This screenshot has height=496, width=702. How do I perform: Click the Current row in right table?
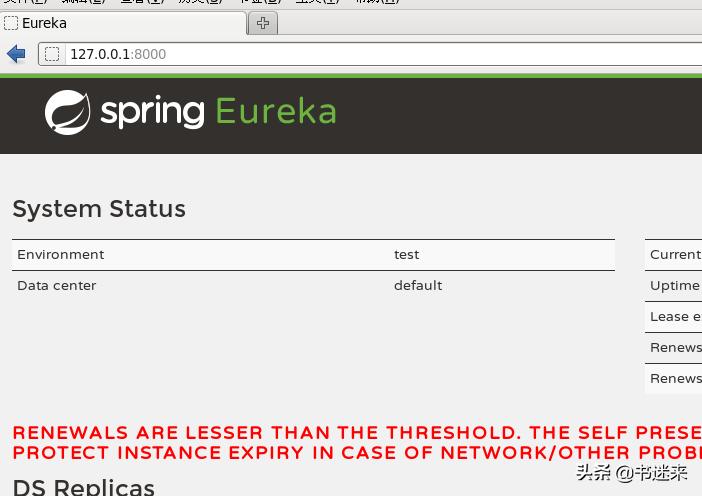click(x=673, y=255)
